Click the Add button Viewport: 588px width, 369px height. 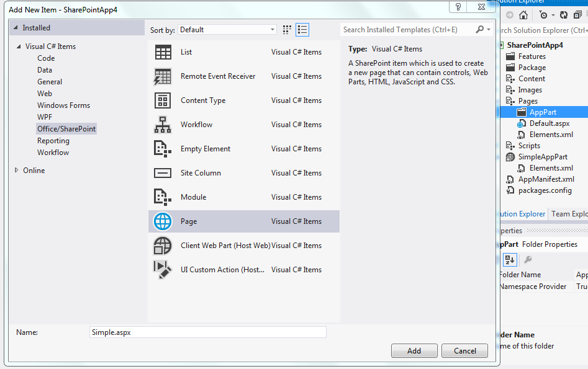(414, 351)
